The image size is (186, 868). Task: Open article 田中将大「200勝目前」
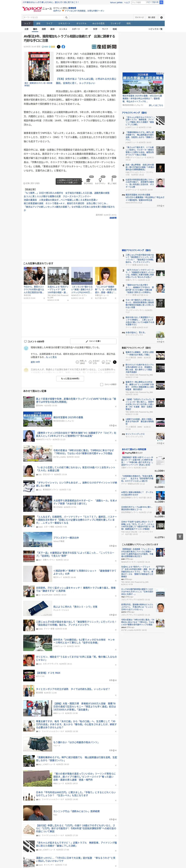point(84,641)
